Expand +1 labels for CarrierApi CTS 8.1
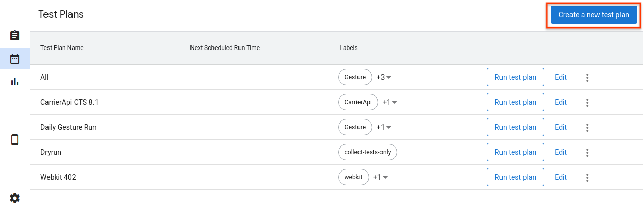The image size is (644, 220). 390,103
